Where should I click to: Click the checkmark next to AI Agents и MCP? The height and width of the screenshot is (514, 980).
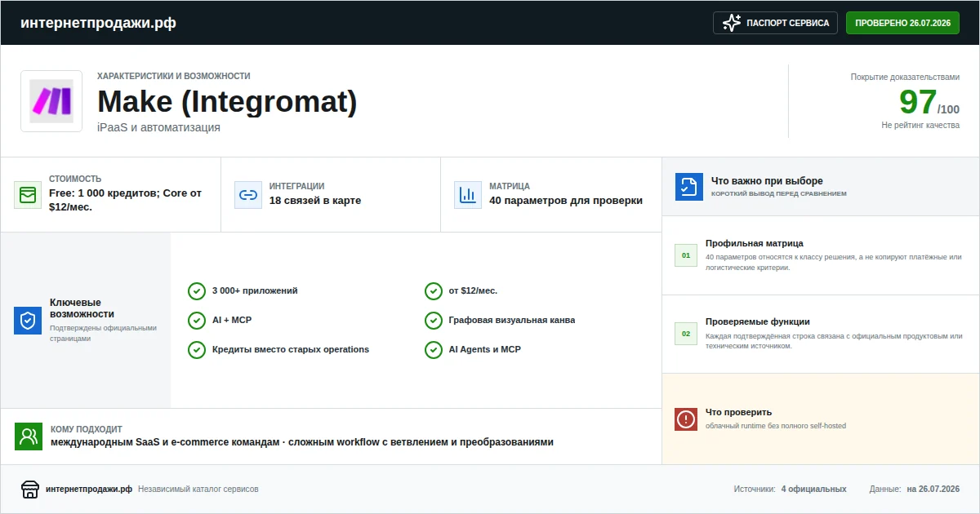434,350
